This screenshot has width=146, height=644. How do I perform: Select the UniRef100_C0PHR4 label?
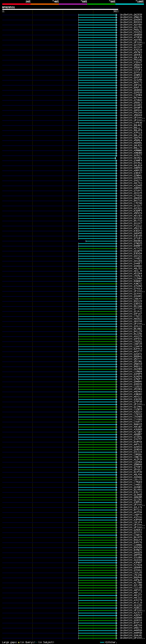(x=131, y=95)
